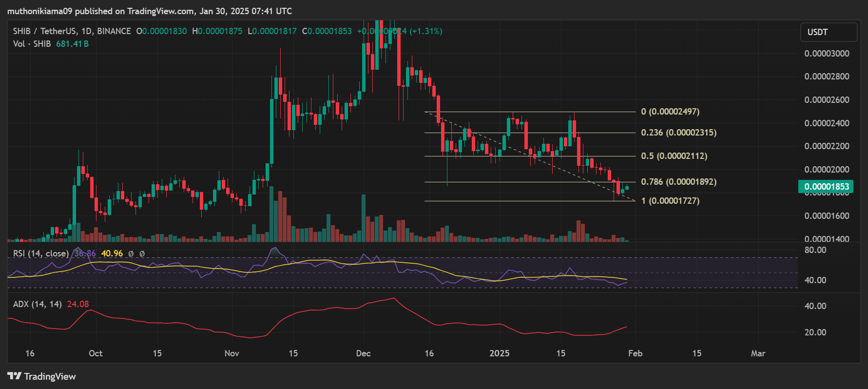This screenshot has width=868, height=389.
Task: Click the 0 (0.00002497) Fibonacci level label
Action: (670, 112)
